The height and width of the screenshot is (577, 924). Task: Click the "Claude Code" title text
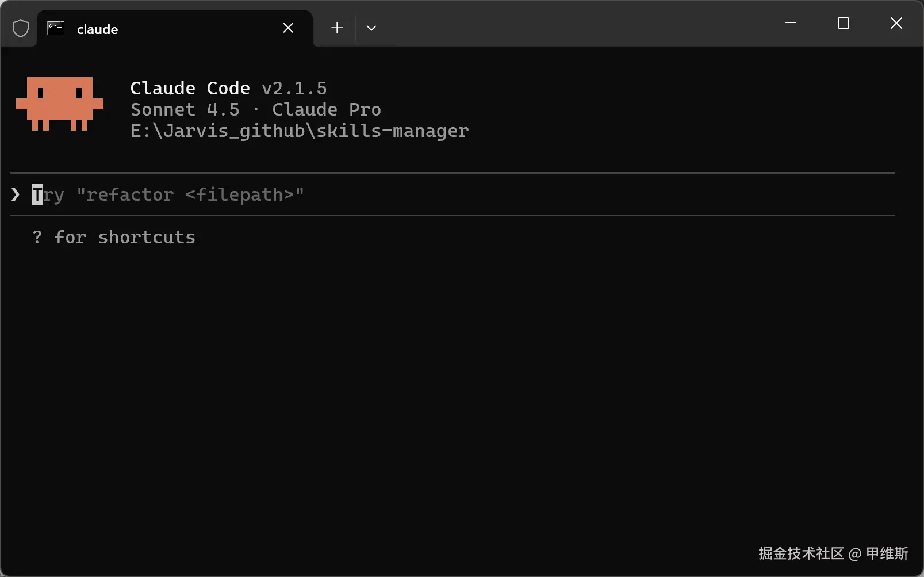click(x=190, y=88)
